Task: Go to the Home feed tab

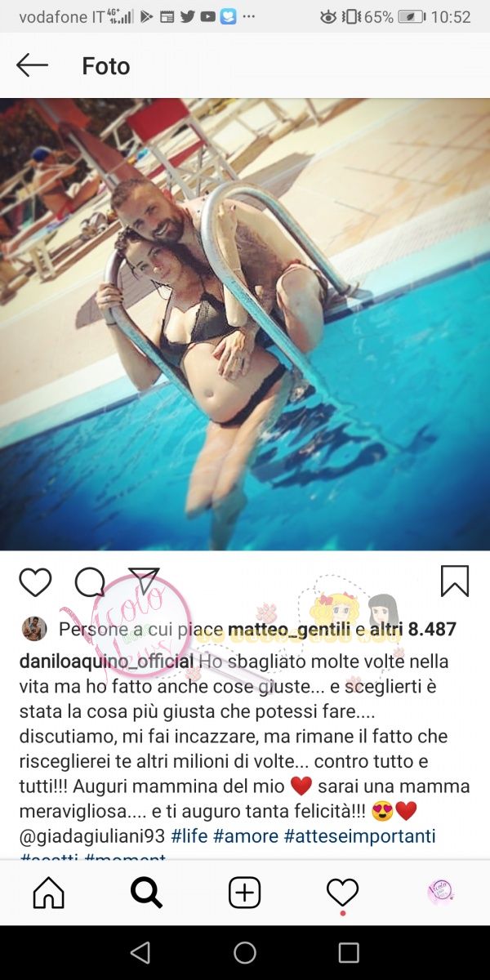Action: pyautogui.click(x=49, y=893)
